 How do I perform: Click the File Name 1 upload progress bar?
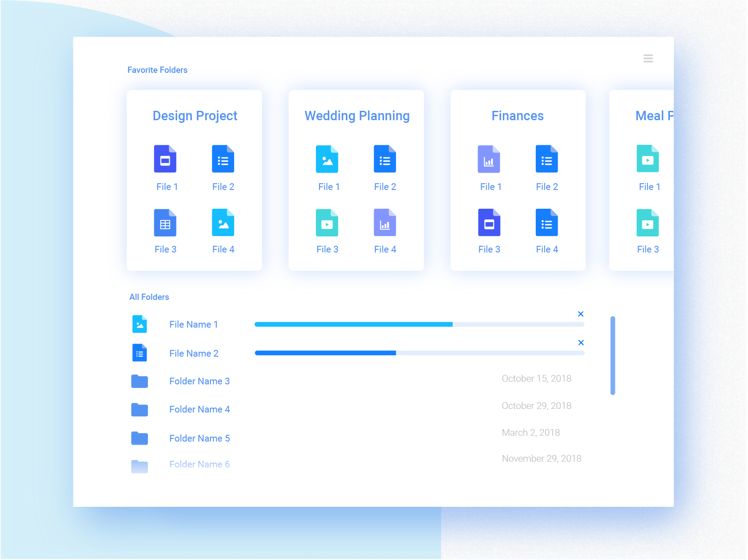click(x=419, y=324)
